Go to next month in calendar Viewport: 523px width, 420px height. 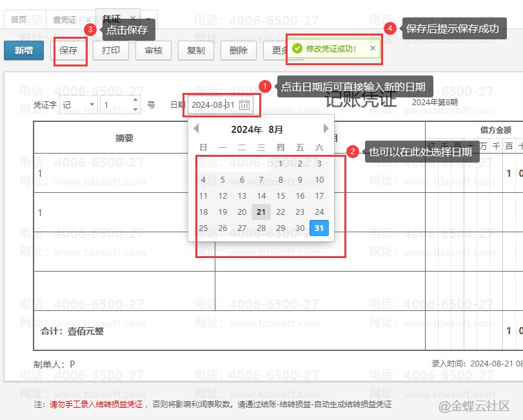pyautogui.click(x=326, y=129)
